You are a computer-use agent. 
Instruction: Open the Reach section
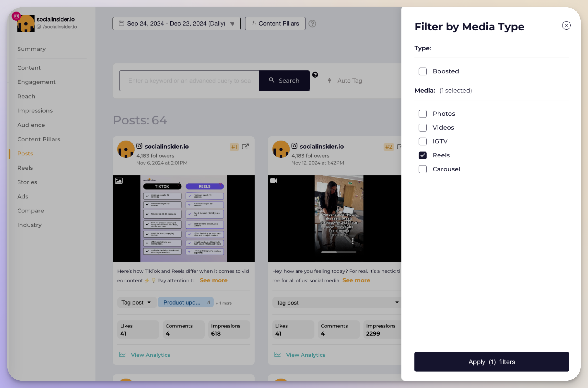point(26,96)
